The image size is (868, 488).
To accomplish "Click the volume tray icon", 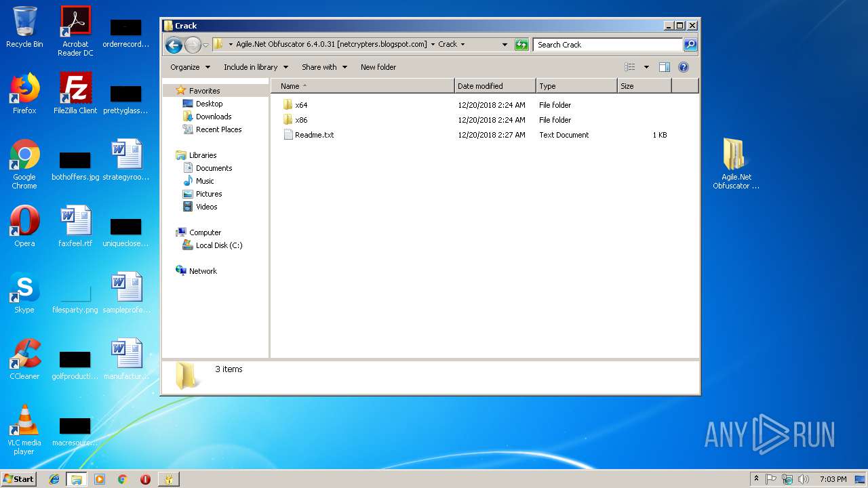I will (803, 479).
